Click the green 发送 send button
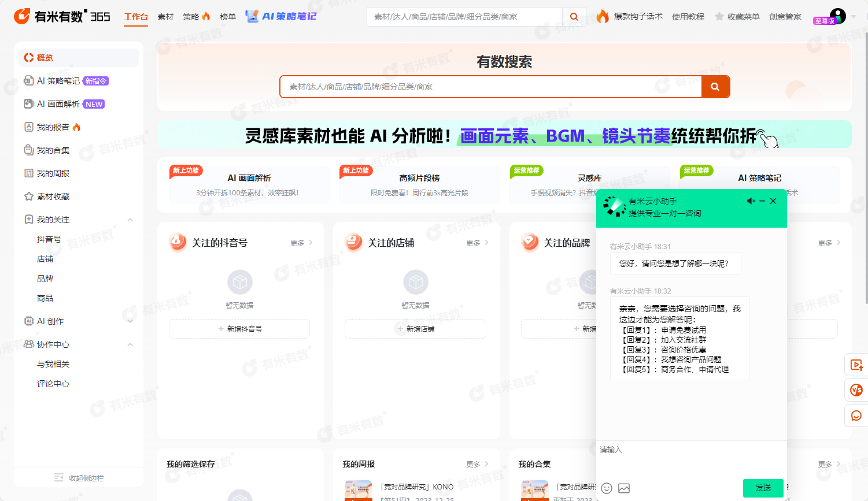 763,488
